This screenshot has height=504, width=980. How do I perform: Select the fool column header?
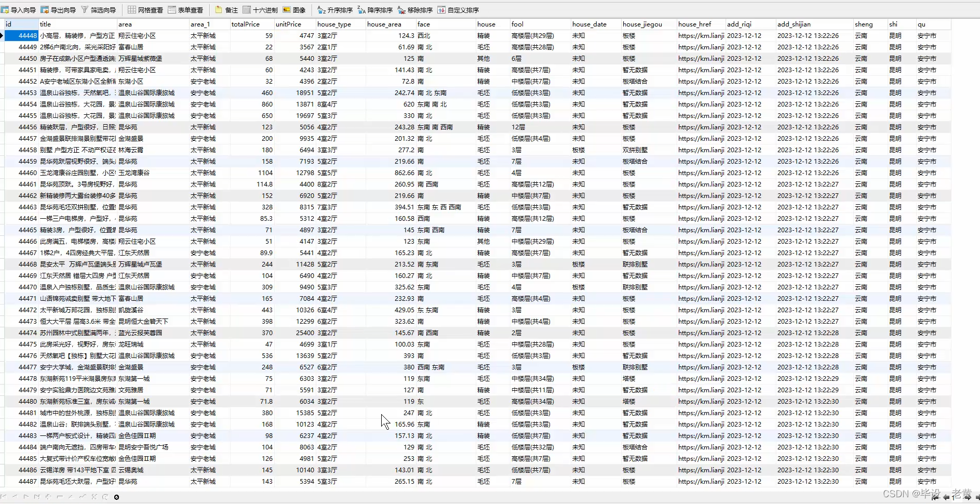tap(540, 24)
